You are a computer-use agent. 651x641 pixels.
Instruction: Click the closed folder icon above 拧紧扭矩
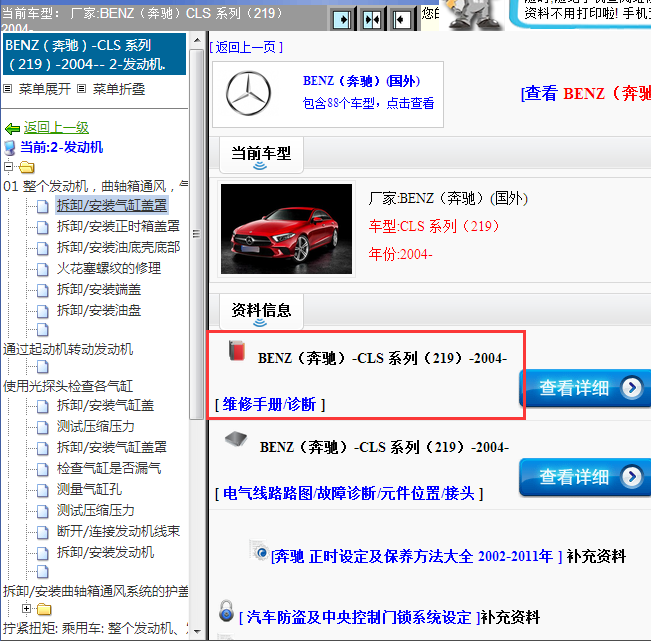coord(44,609)
